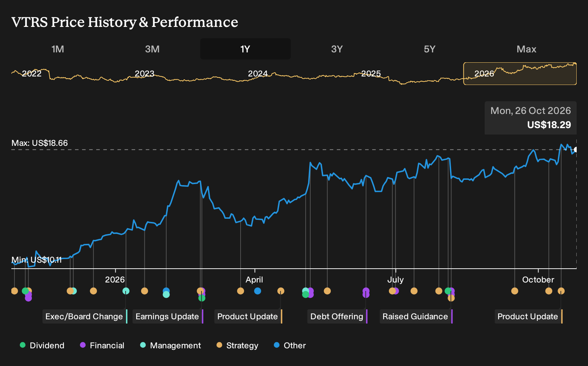Click the highlighted 2026 range selector window

[520, 74]
